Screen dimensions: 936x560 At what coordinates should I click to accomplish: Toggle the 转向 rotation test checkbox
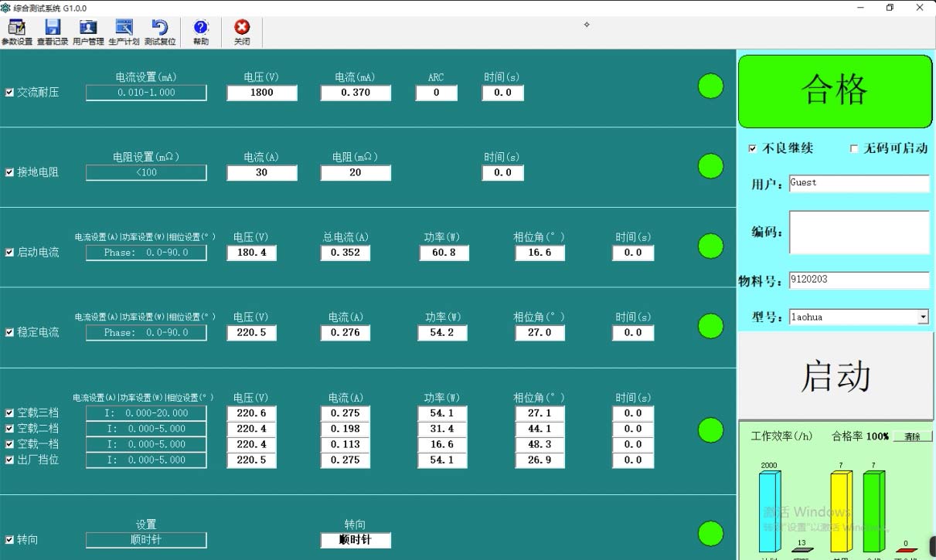[x=9, y=540]
